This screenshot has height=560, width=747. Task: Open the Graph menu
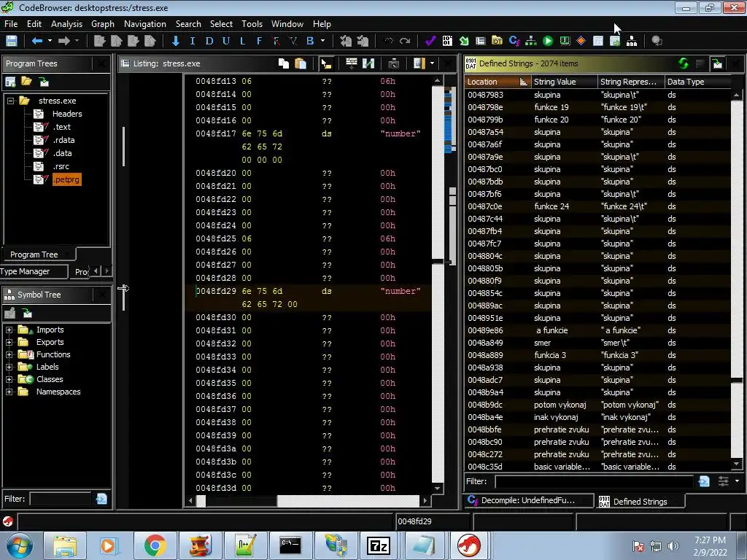[103, 24]
